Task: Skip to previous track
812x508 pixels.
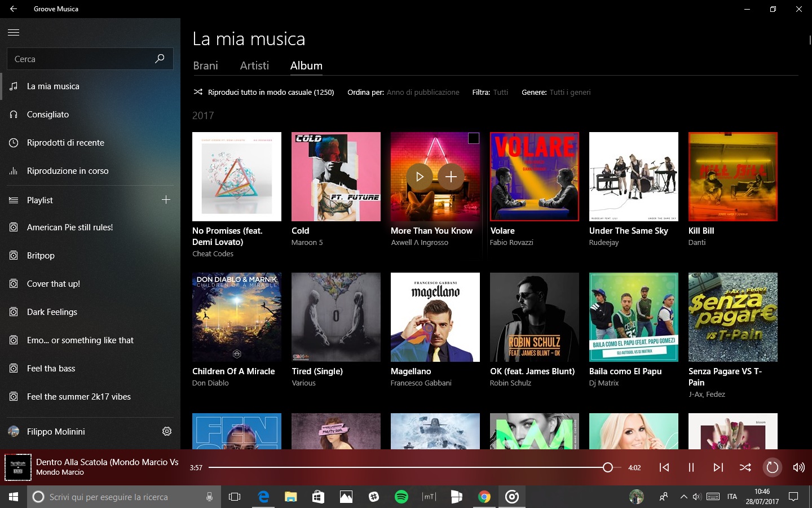Action: coord(664,467)
